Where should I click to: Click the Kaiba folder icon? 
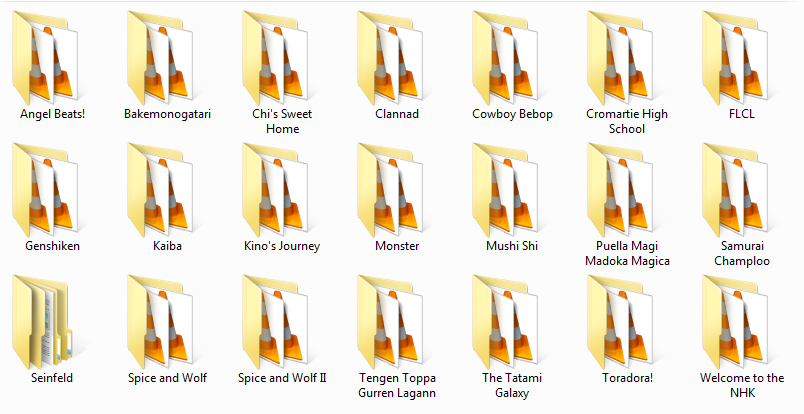[160, 190]
